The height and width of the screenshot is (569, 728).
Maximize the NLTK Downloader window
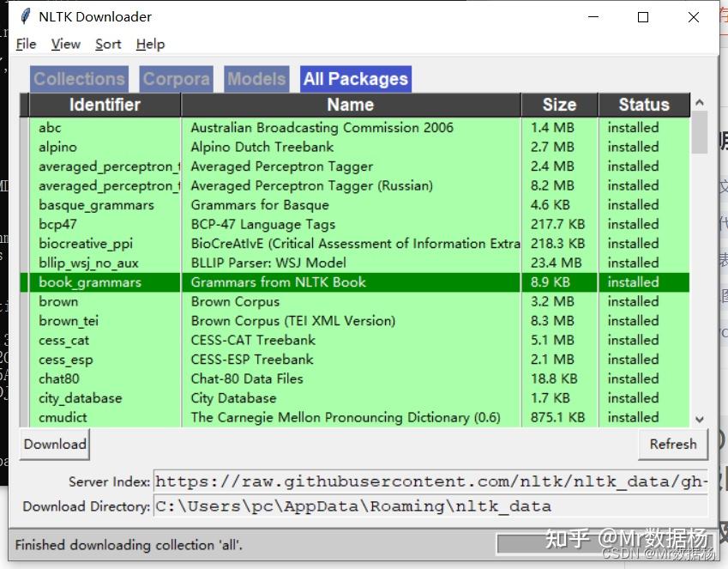[643, 17]
